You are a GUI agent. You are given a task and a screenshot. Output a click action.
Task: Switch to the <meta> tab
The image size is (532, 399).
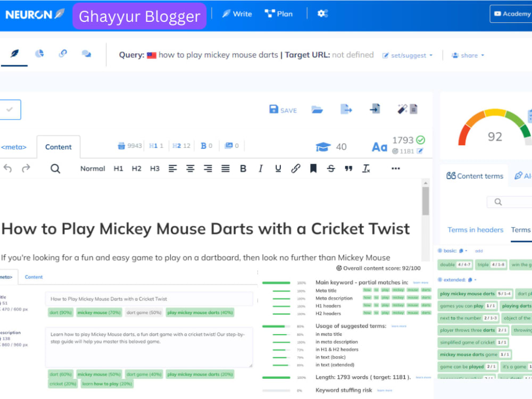(14, 147)
